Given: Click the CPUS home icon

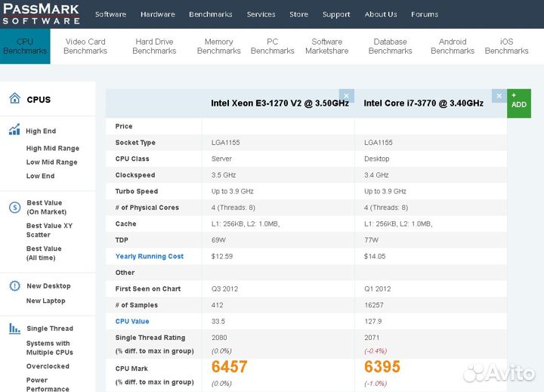Looking at the screenshot, I should (14, 98).
